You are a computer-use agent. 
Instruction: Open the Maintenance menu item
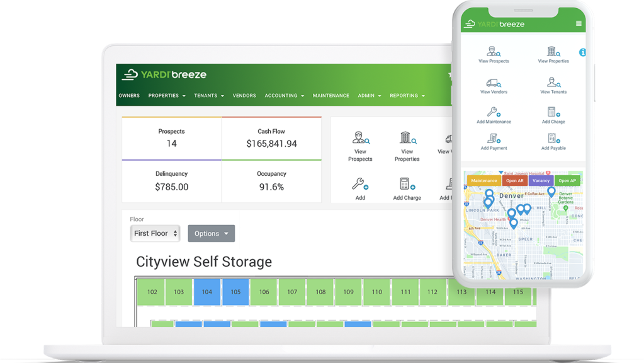pos(331,96)
